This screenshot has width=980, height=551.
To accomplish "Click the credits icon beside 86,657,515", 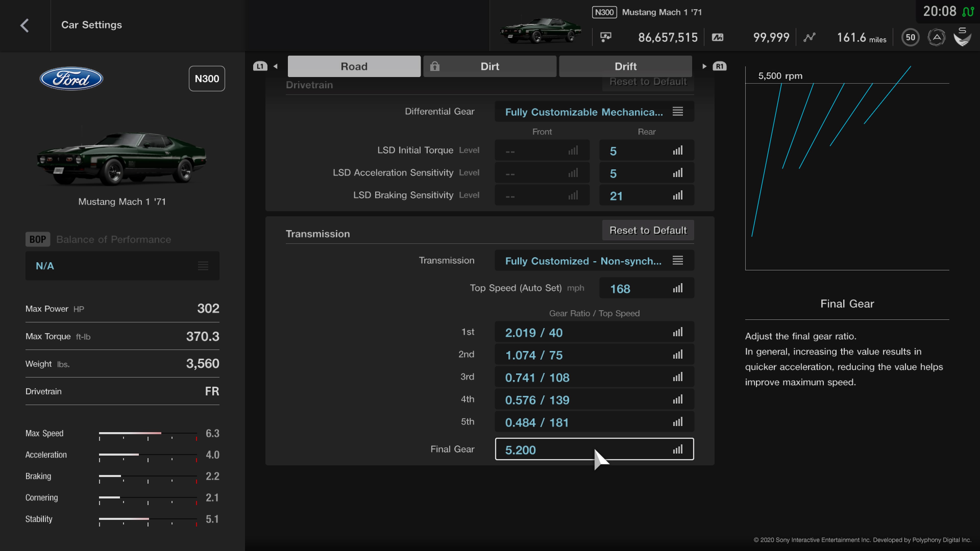I will pos(606,37).
